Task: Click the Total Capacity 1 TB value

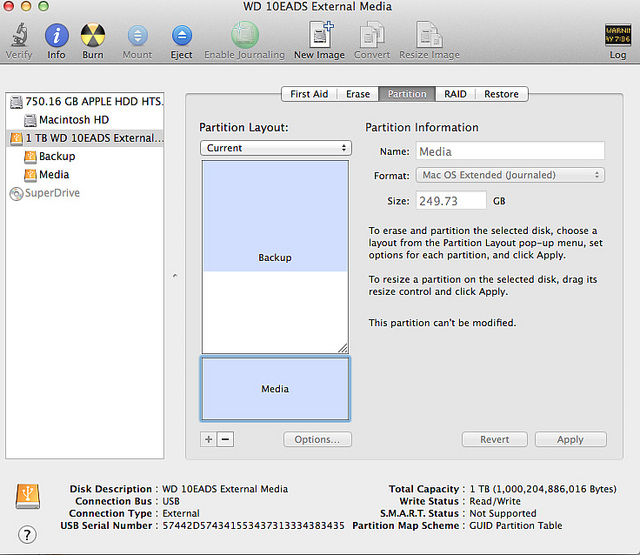Action: pyautogui.click(x=543, y=489)
